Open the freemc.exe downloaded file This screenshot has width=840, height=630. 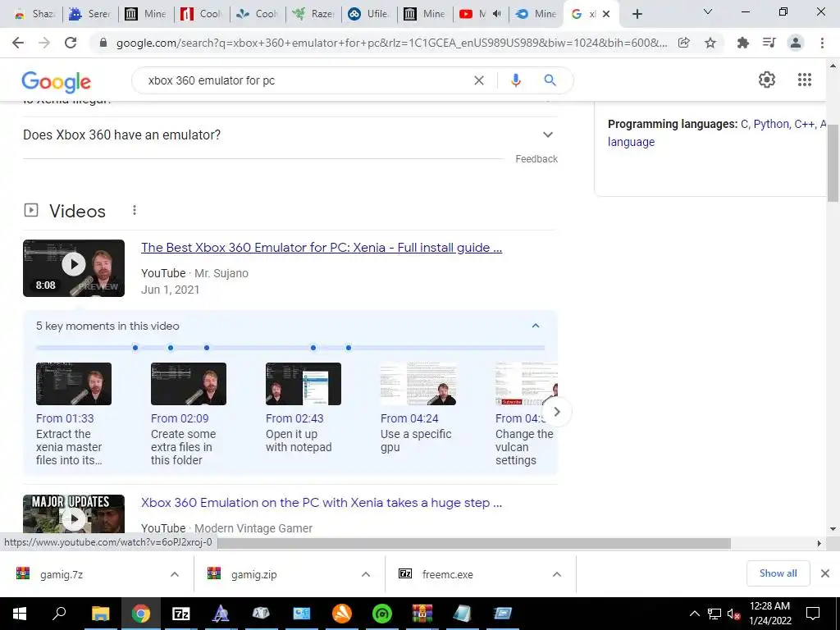click(x=447, y=574)
